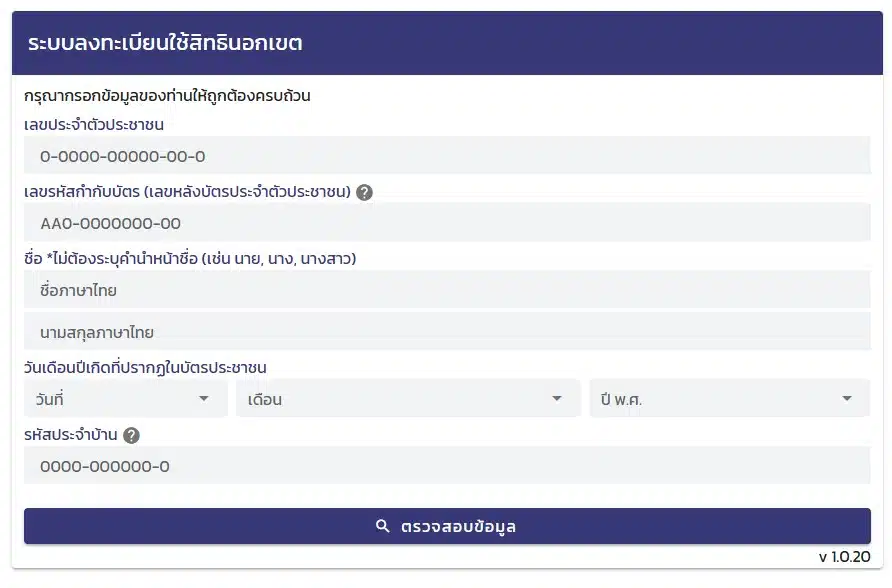Expand the month selector via its chevron arrow
This screenshot has width=892, height=588.
click(x=557, y=398)
